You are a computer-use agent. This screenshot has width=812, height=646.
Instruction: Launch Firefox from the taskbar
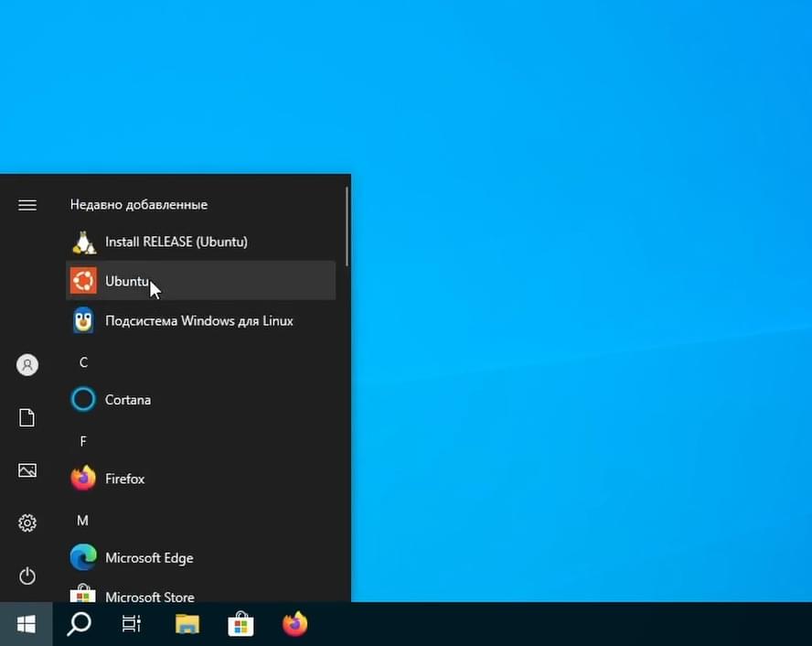coord(294,624)
